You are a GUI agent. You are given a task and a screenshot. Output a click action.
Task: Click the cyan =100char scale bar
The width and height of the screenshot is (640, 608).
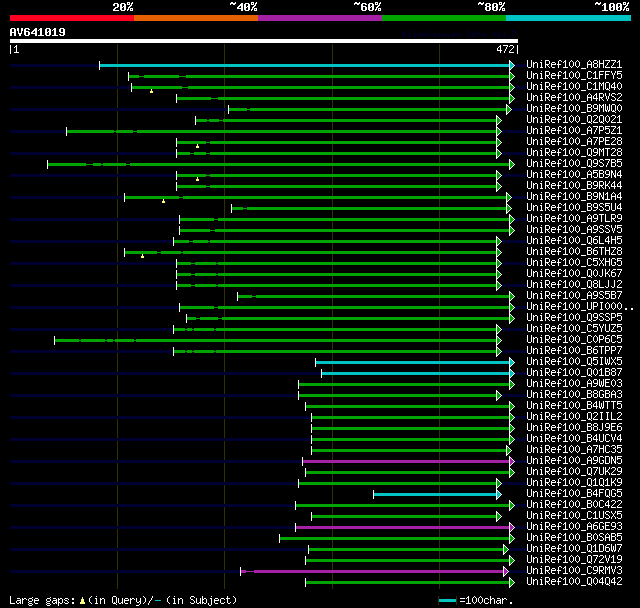click(x=447, y=600)
